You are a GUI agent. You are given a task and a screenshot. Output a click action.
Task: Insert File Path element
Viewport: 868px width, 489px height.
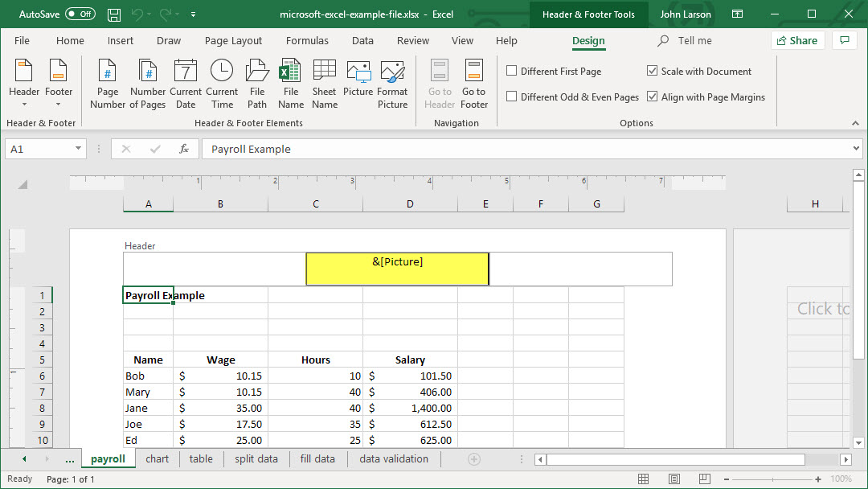point(257,84)
